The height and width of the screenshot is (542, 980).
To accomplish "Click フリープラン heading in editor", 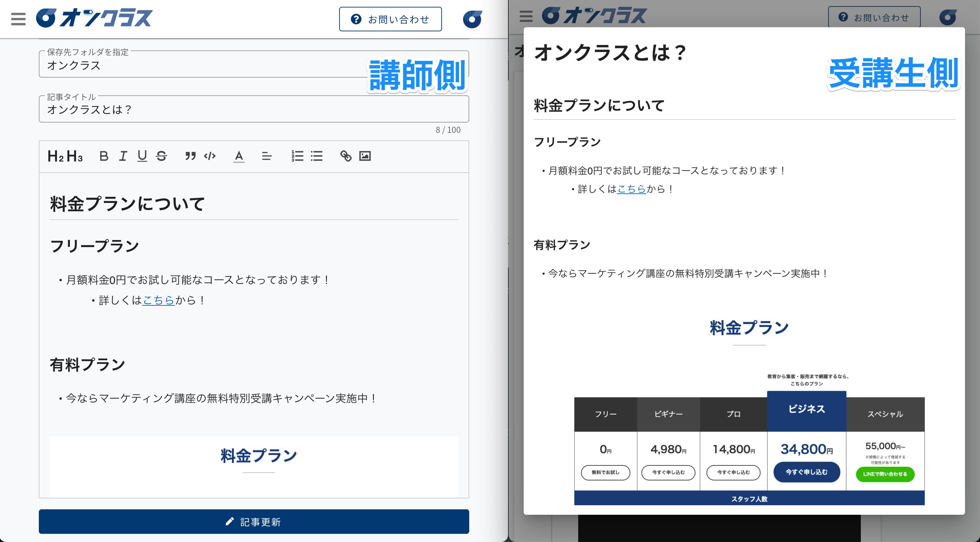I will coord(95,246).
